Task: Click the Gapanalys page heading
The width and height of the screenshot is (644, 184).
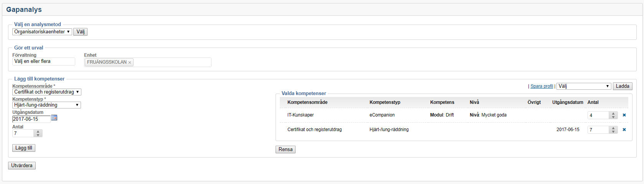Action: click(x=24, y=10)
